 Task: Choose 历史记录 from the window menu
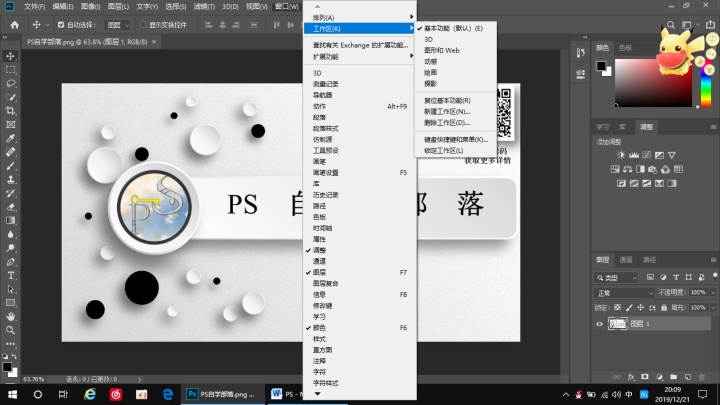click(360, 195)
